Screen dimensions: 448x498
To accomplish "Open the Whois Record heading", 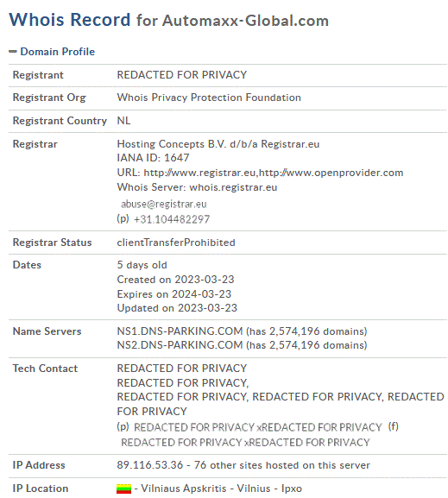I will click(70, 19).
